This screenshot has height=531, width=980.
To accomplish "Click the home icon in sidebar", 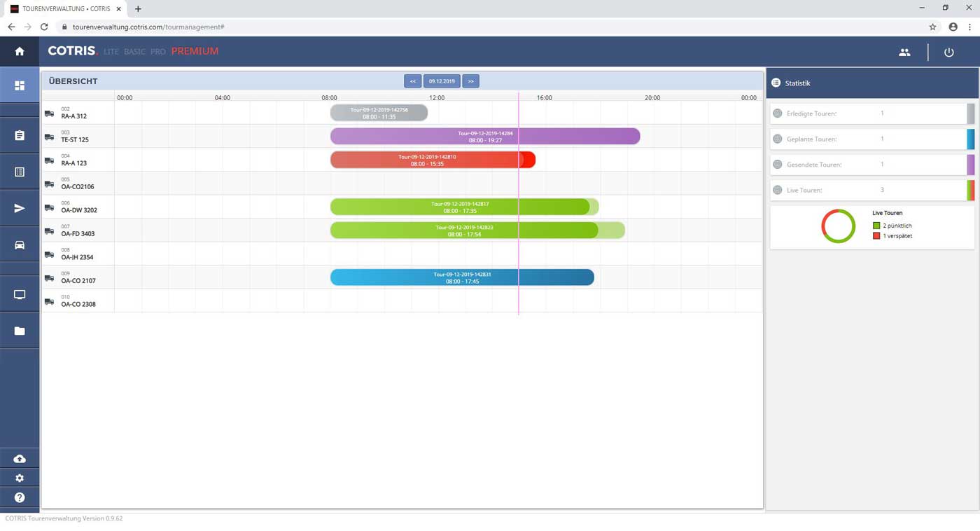I will point(20,51).
